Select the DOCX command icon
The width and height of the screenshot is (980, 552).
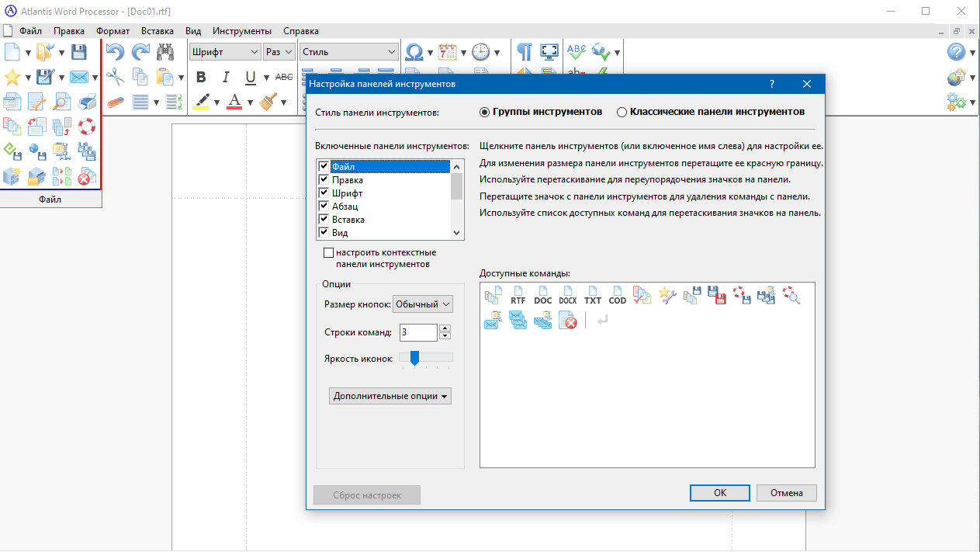[567, 295]
